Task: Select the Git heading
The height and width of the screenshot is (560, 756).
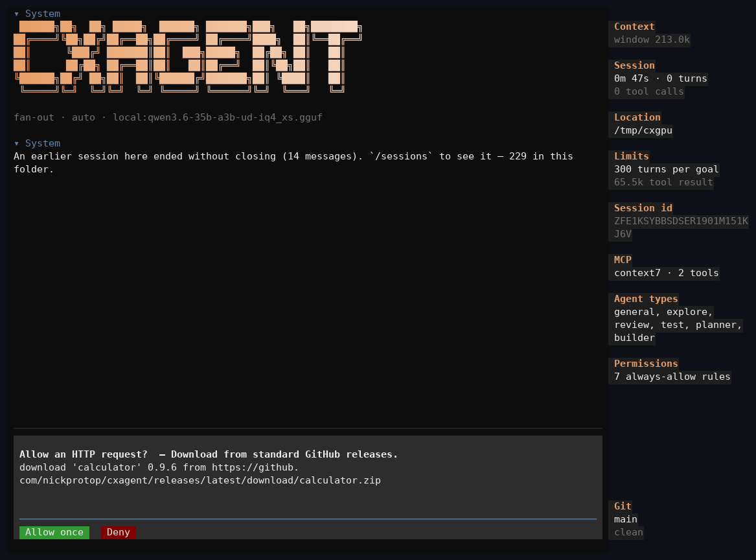Action: (x=623, y=506)
